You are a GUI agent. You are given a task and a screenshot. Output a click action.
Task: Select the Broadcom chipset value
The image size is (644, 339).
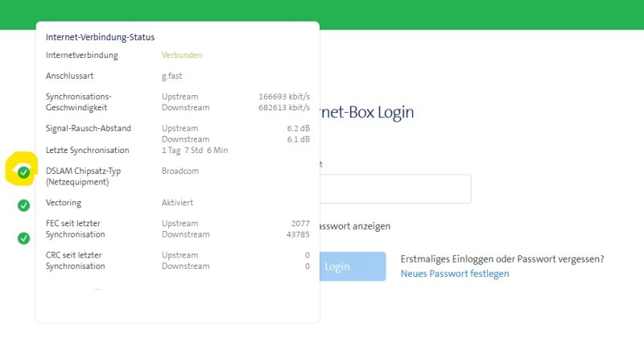tap(180, 171)
